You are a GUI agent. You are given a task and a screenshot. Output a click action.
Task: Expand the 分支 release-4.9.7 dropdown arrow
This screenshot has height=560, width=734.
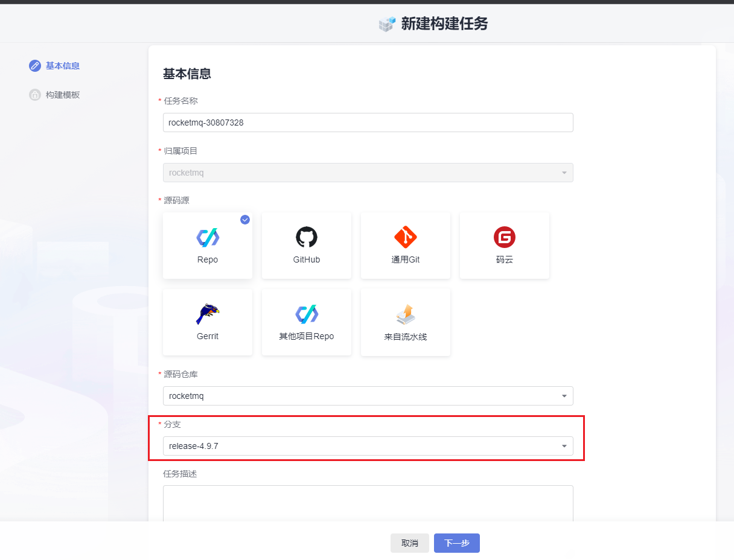[x=564, y=446]
